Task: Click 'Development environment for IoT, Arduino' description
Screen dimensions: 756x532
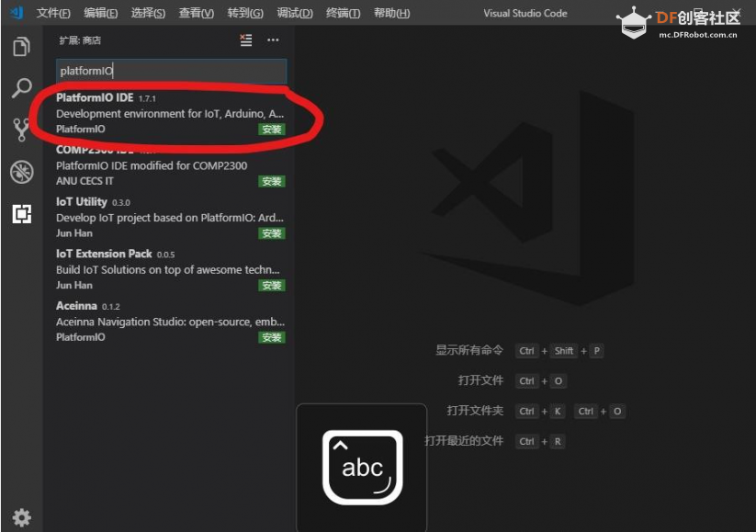Action: pyautogui.click(x=170, y=114)
